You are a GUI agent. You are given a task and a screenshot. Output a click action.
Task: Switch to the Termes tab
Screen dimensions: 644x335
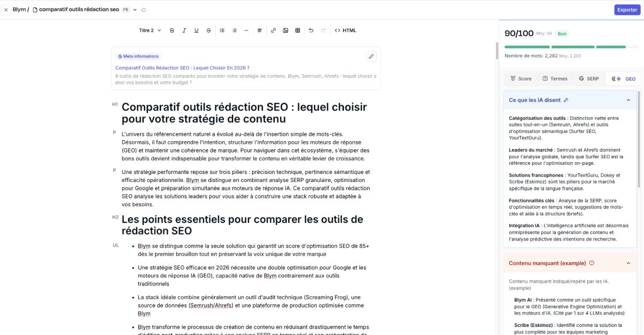[x=554, y=78]
